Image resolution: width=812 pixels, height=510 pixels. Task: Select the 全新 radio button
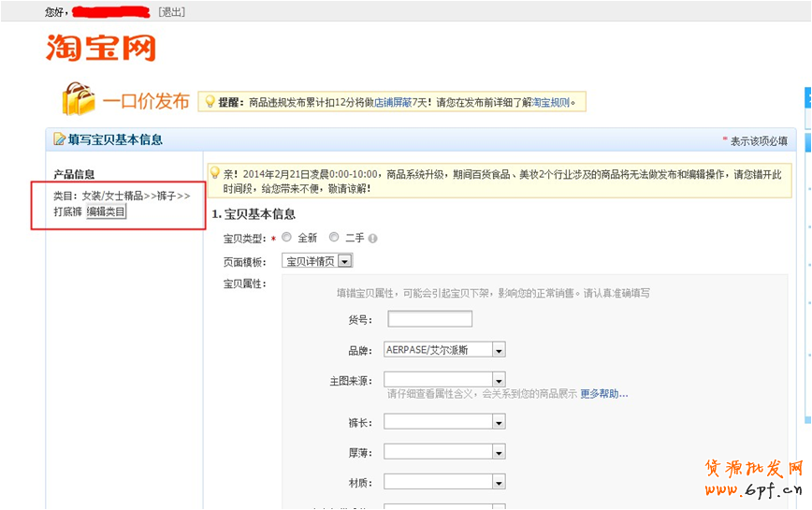[x=287, y=238]
